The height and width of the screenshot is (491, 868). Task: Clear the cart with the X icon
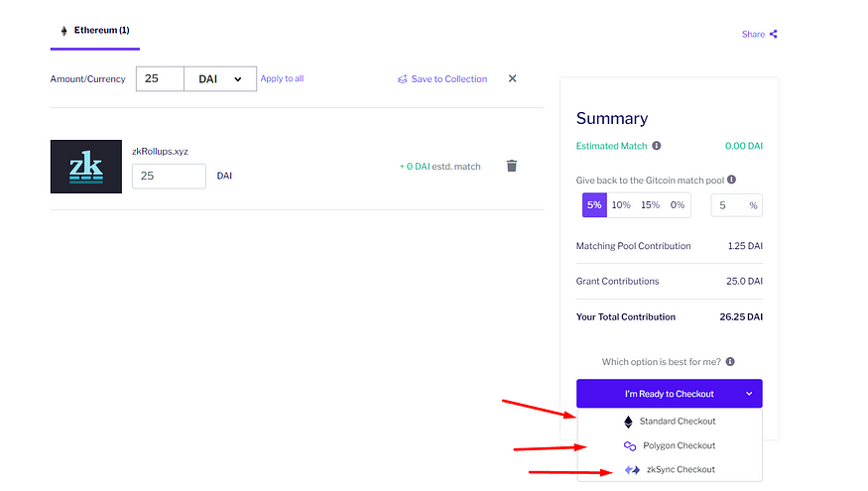click(513, 78)
